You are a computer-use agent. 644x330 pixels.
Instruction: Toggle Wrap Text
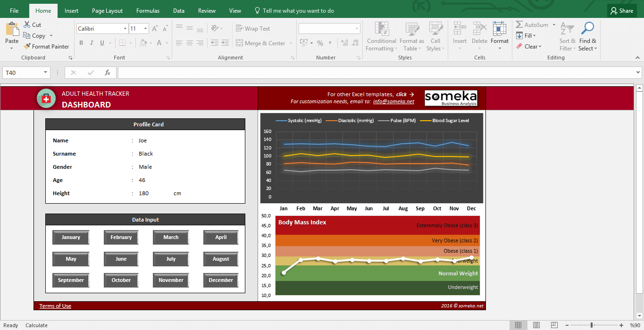(x=253, y=29)
